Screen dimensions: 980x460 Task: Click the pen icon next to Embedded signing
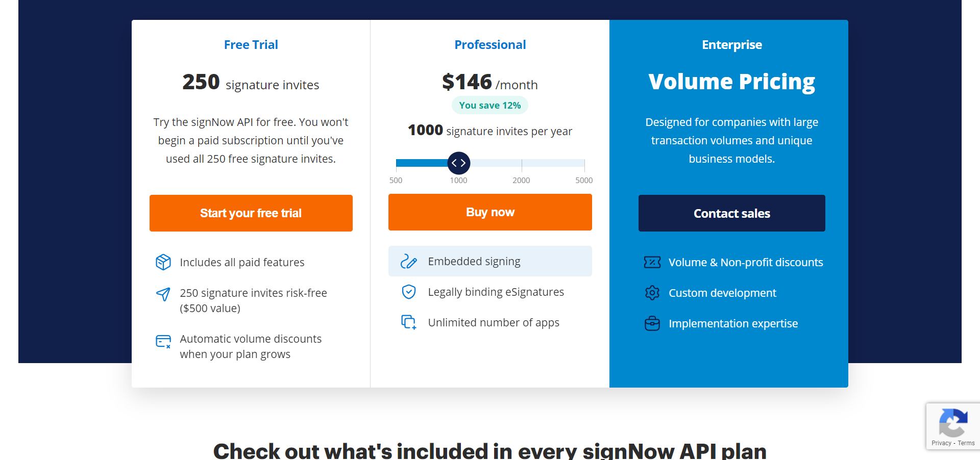pyautogui.click(x=409, y=261)
